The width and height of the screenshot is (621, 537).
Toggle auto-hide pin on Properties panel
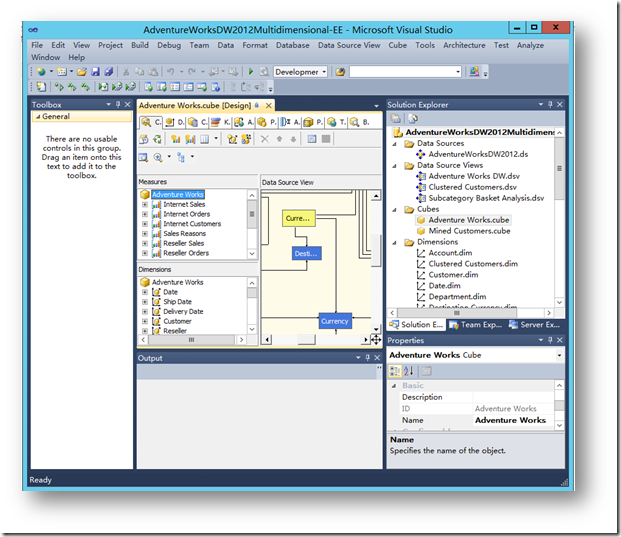click(x=550, y=341)
